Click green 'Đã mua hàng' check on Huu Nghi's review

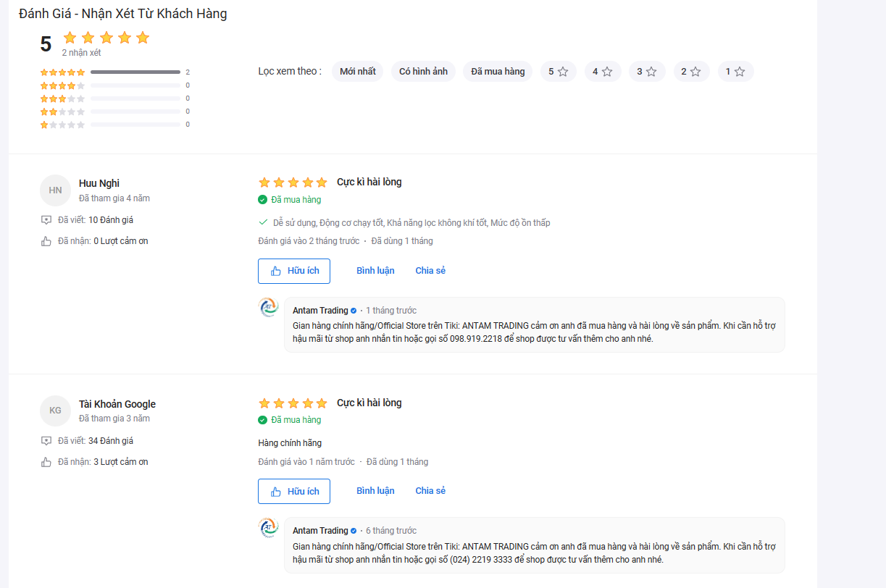pyautogui.click(x=262, y=200)
